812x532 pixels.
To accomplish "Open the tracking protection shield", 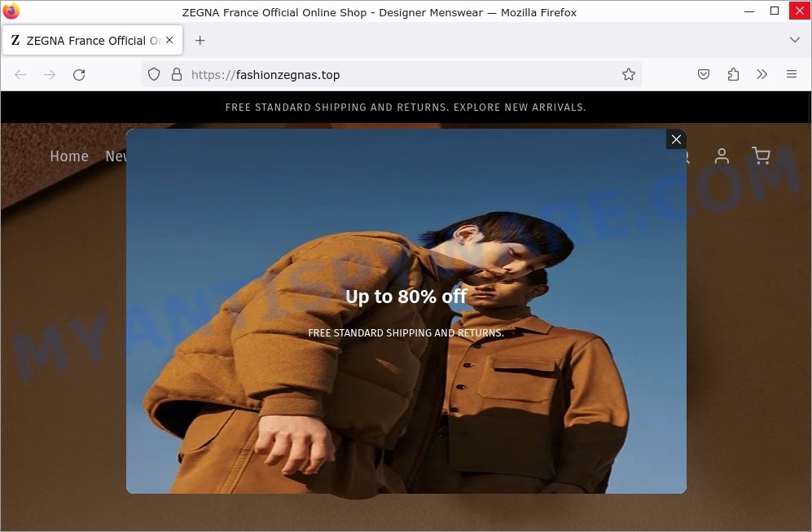I will [154, 75].
